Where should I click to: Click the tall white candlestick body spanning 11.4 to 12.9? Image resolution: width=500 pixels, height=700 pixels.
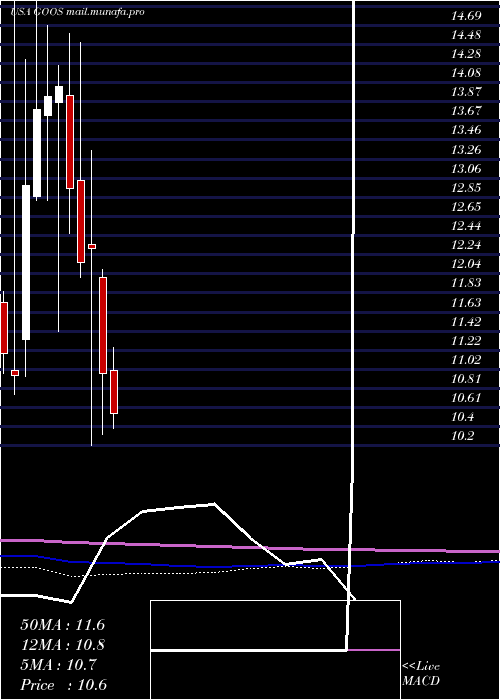coord(26,262)
